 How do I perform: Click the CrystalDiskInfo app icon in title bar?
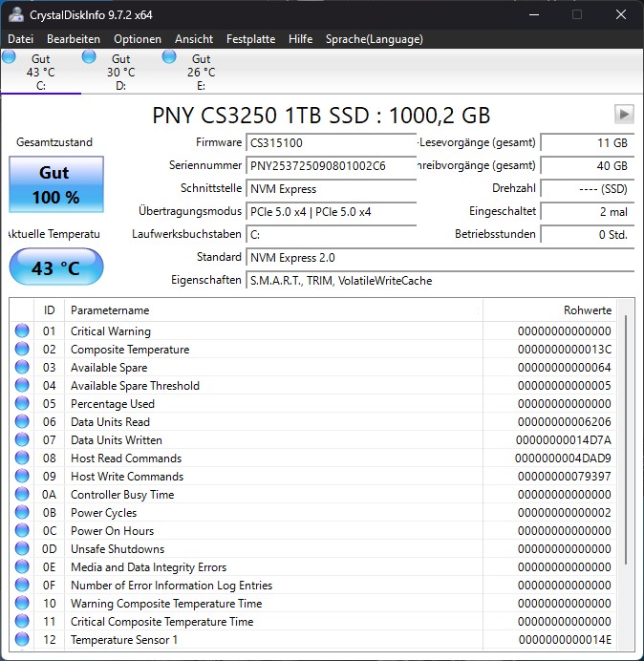click(x=14, y=14)
